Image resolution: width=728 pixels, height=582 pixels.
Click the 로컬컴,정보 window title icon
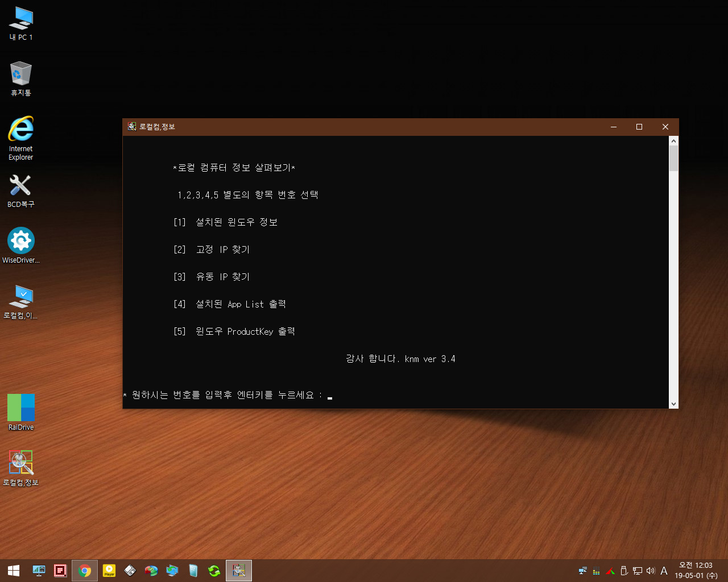(132, 127)
